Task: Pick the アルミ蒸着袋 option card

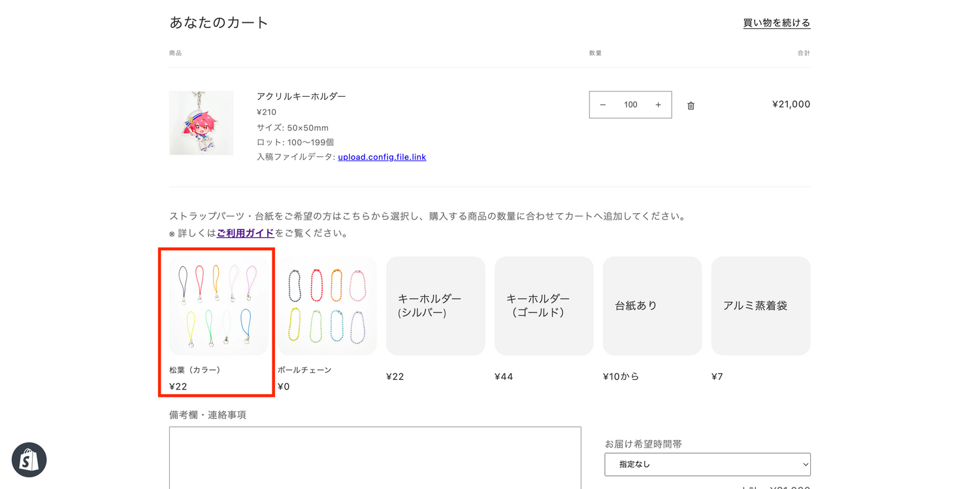Action: [x=760, y=305]
